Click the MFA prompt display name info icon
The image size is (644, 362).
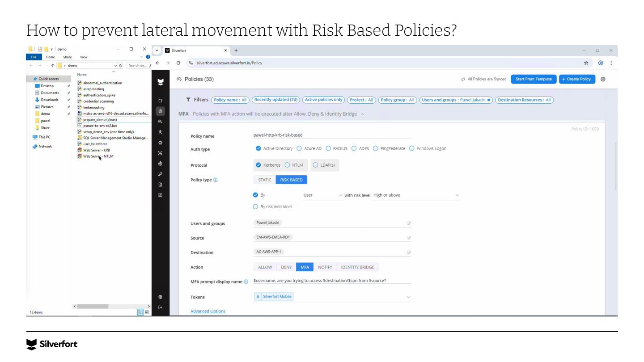246,282
